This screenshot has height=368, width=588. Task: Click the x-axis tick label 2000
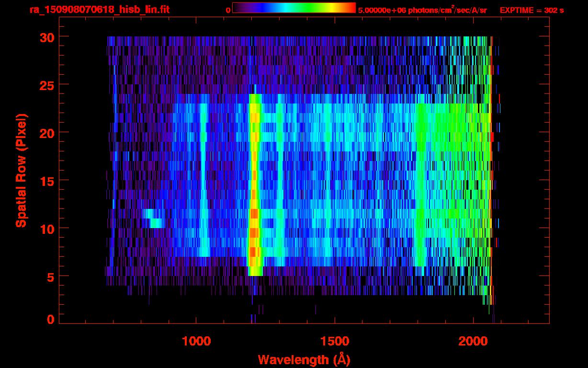473,341
